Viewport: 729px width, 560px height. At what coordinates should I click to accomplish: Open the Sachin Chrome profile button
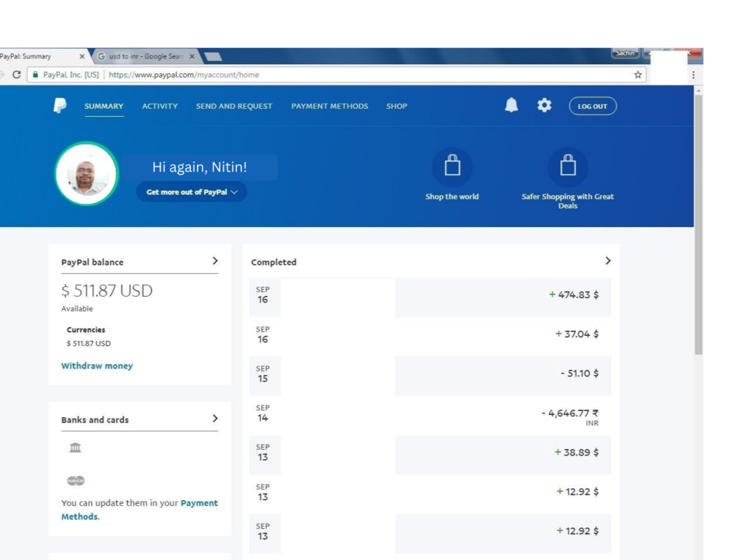point(625,53)
